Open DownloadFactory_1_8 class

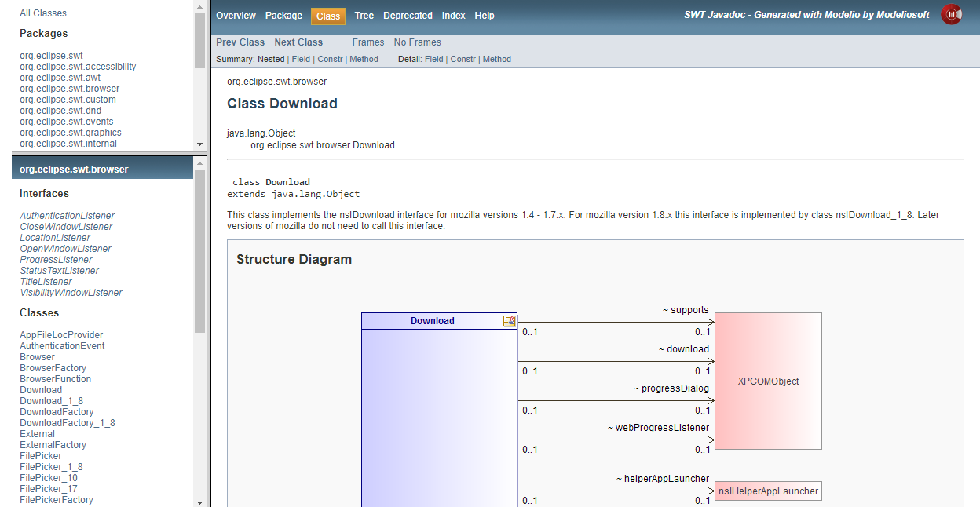(x=68, y=423)
